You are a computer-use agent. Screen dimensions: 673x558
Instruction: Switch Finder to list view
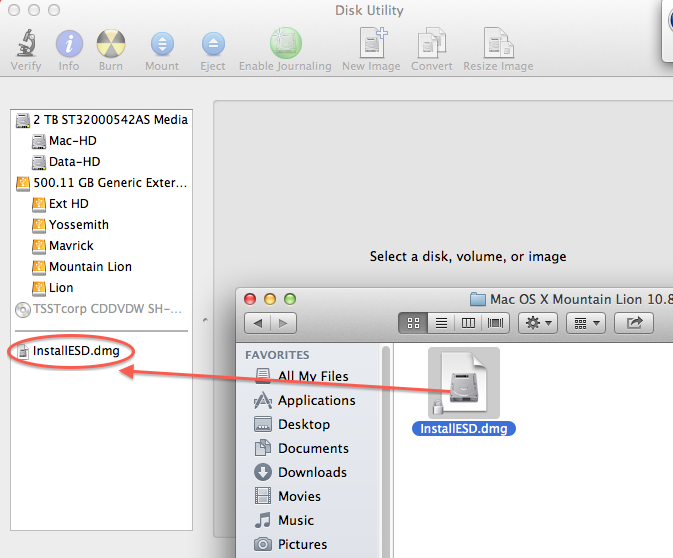tap(441, 323)
